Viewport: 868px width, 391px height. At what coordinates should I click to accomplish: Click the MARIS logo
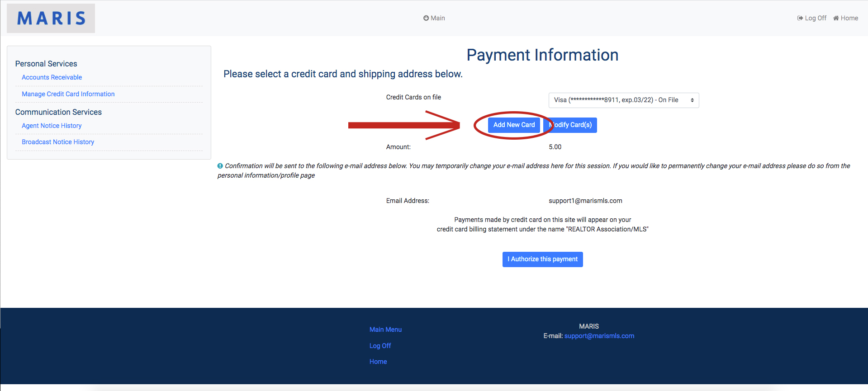click(51, 19)
